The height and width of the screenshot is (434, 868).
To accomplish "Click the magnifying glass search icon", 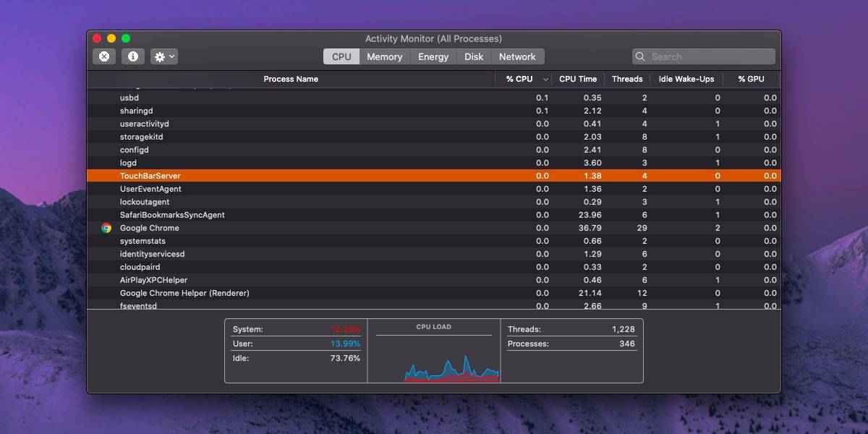I will (x=640, y=56).
